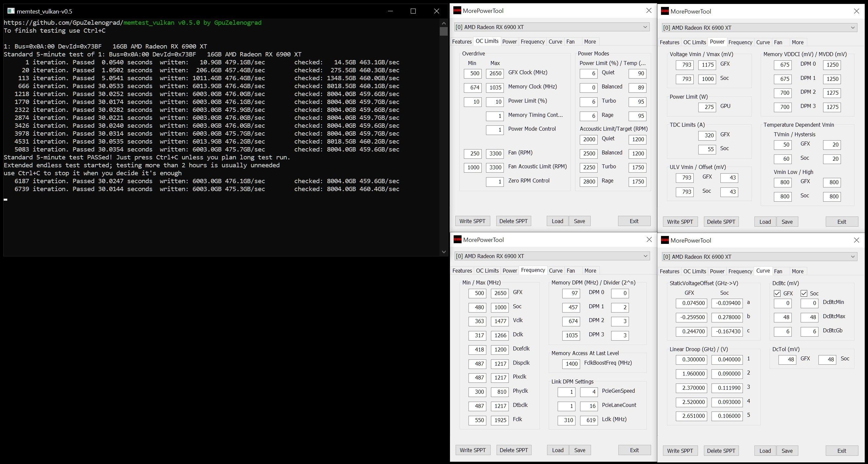Open GPU dropdown in the Frequency window
Viewport: 868px width, 464px height.
tap(552, 256)
